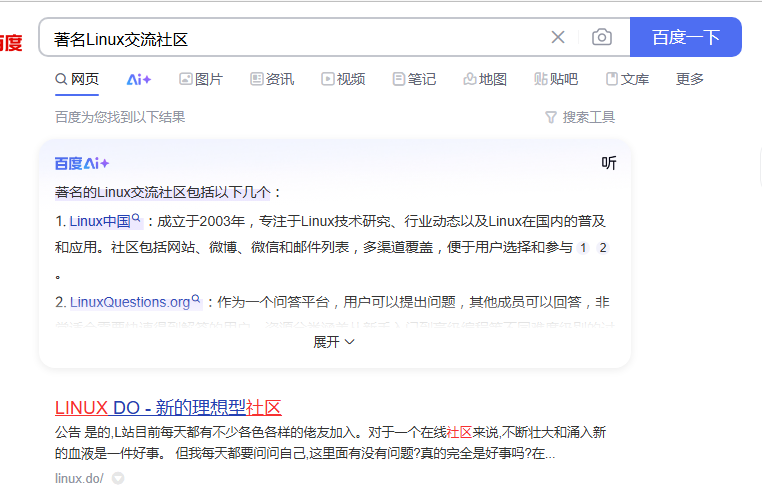Image resolution: width=762 pixels, height=502 pixels.
Task: Click the Baidu logo
Action: [x=11, y=43]
